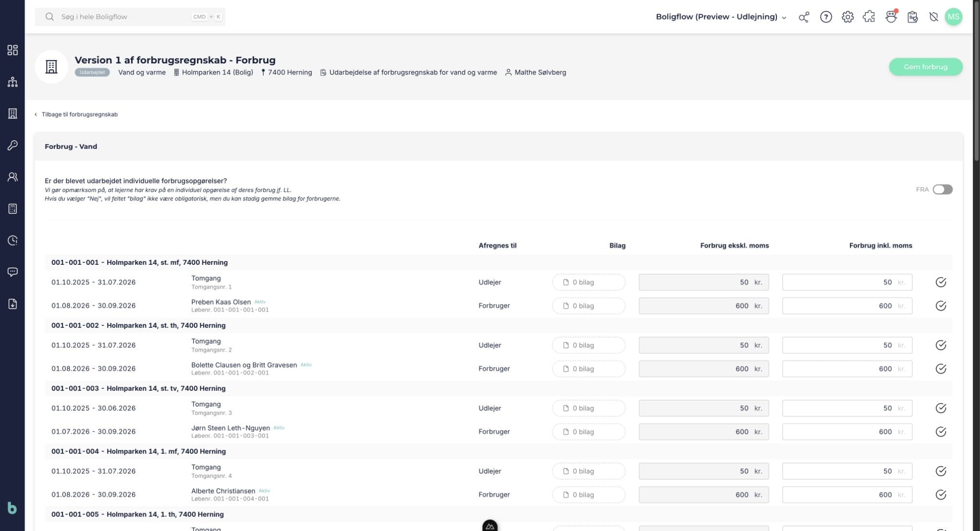Screen dimensions: 980x531
Task: Expand Boligflow (Preview - Udlejning) workspace dropdown
Action: click(721, 17)
